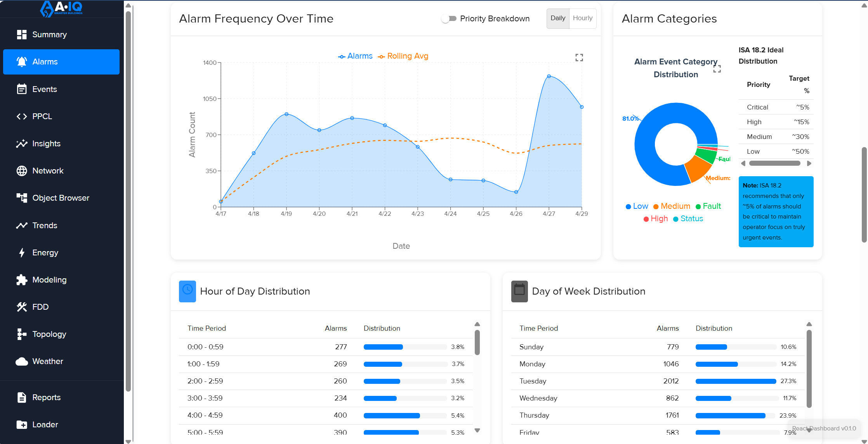This screenshot has height=444, width=868.
Task: Toggle the Priority Breakdown switch
Action: tap(449, 19)
